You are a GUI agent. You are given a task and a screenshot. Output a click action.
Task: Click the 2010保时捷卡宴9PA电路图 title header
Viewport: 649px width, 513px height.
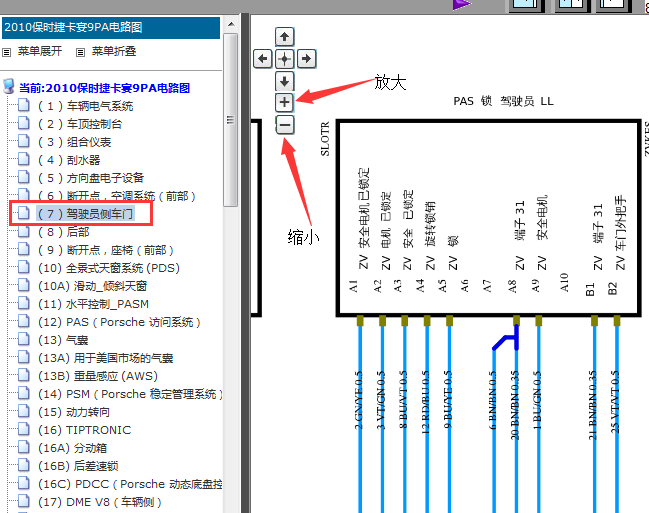click(111, 28)
